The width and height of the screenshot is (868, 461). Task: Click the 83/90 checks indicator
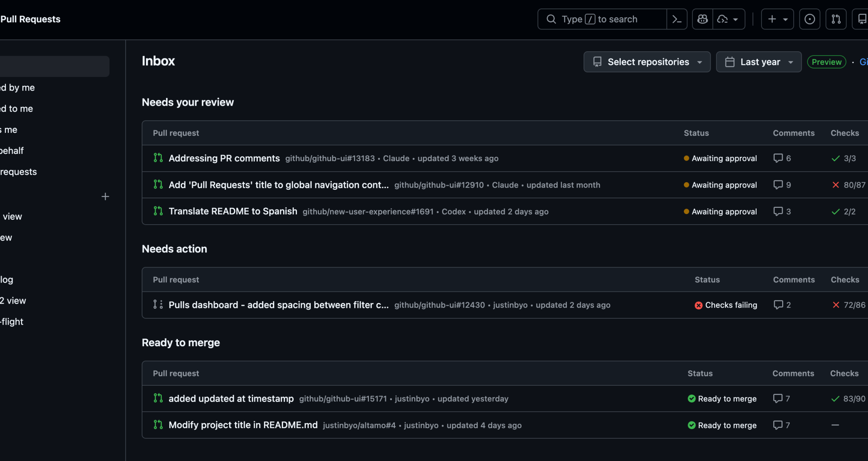(x=848, y=398)
